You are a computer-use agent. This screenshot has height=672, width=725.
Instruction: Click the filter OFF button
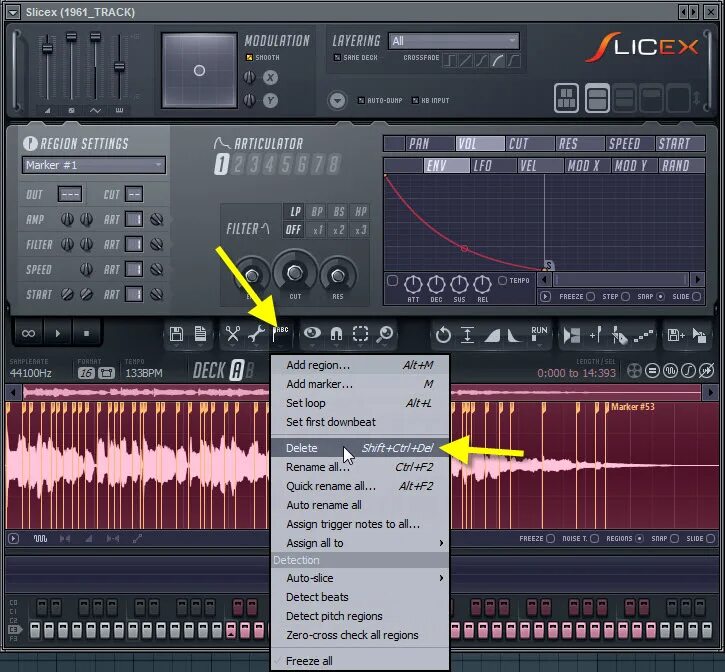294,230
